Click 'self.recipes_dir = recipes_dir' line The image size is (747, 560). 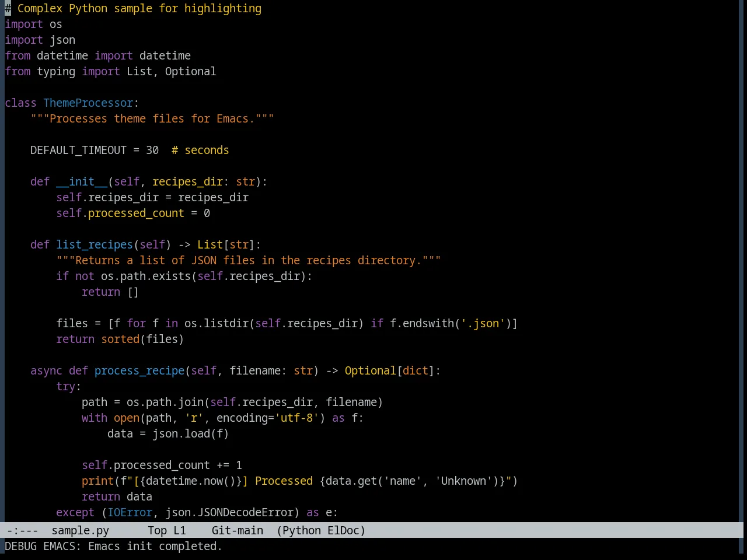152,197
